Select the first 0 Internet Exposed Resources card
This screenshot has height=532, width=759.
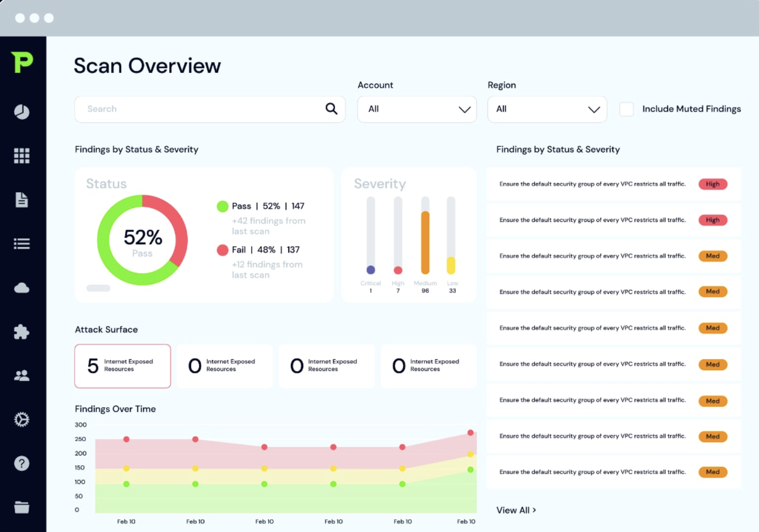pyautogui.click(x=225, y=366)
